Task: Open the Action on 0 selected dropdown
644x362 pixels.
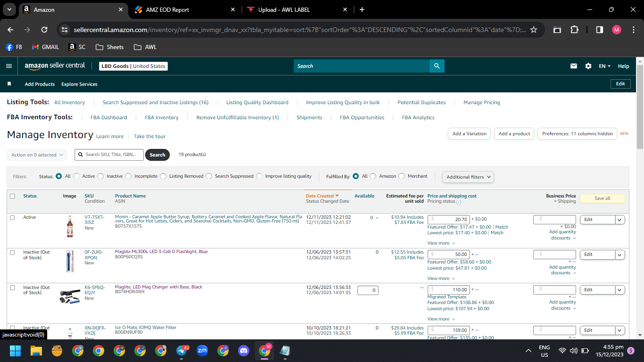Action: [37, 155]
